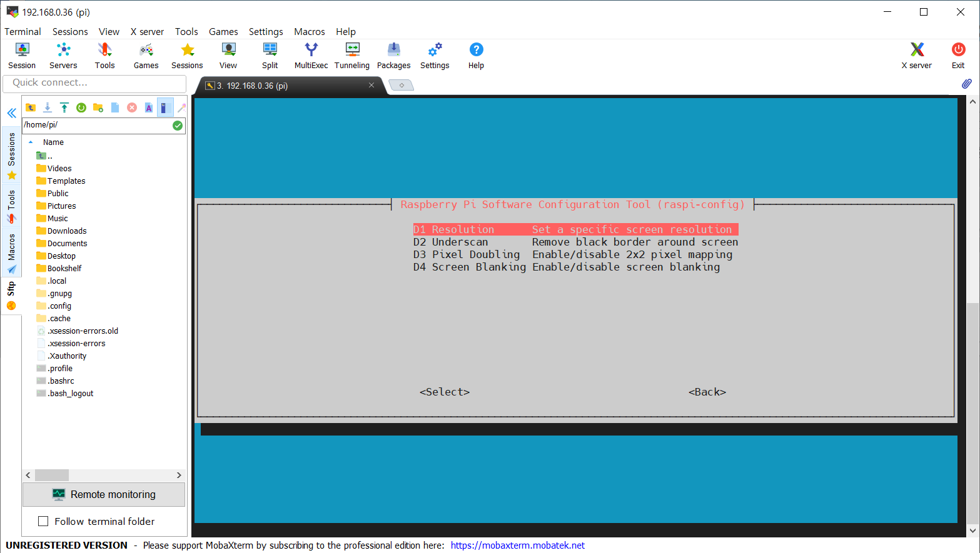This screenshot has width=980, height=553.
Task: Open the Terminal menu
Action: [x=23, y=31]
